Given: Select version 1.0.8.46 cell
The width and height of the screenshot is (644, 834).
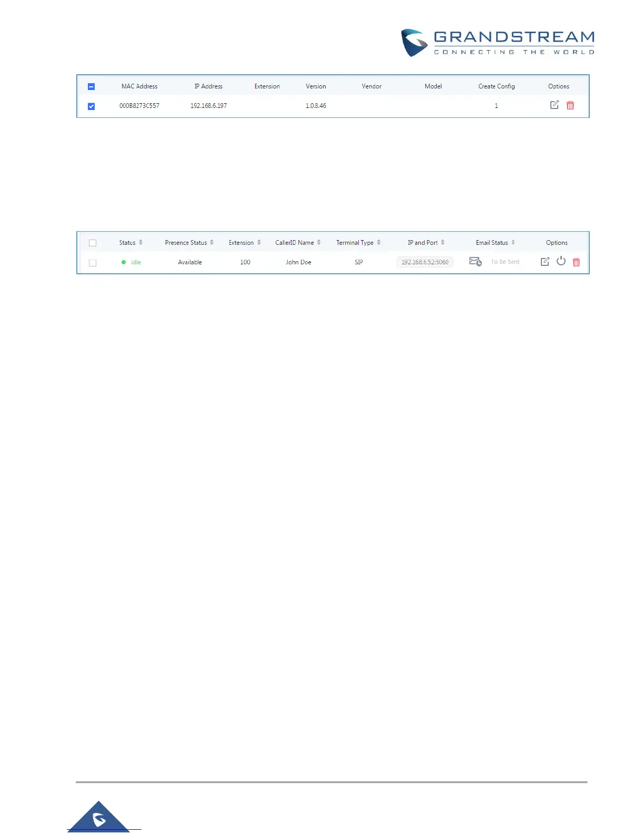Looking at the screenshot, I should coord(316,106).
